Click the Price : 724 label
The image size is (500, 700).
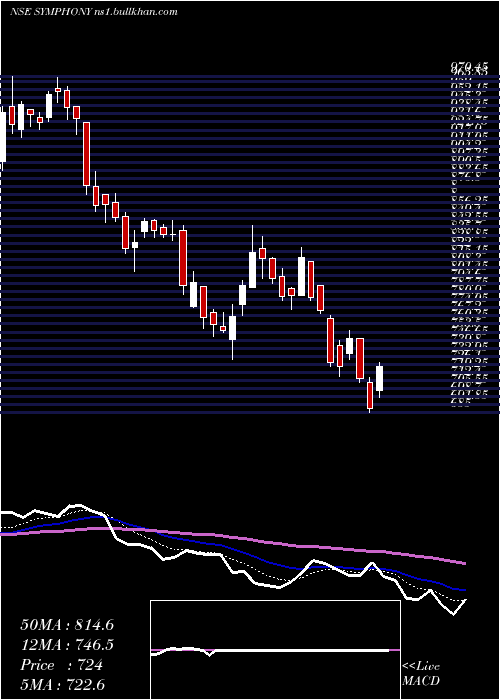click(x=62, y=665)
